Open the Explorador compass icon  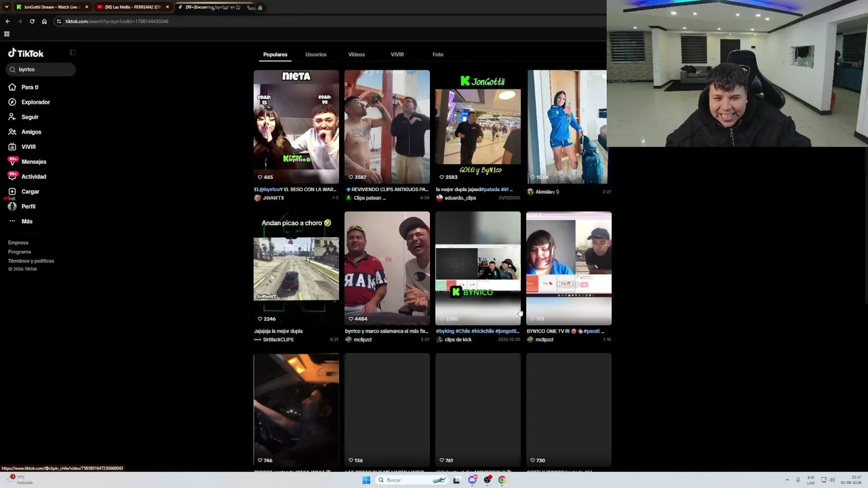(12, 102)
